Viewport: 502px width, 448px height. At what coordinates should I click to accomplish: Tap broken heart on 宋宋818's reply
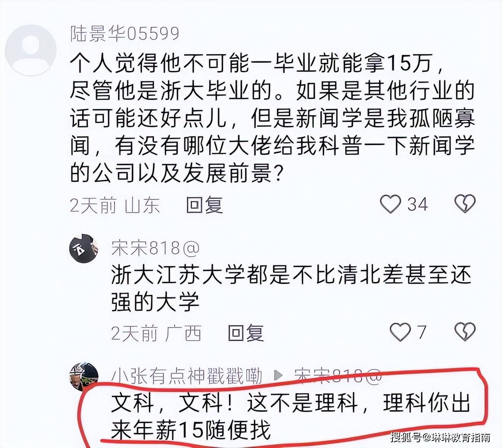coord(465,332)
